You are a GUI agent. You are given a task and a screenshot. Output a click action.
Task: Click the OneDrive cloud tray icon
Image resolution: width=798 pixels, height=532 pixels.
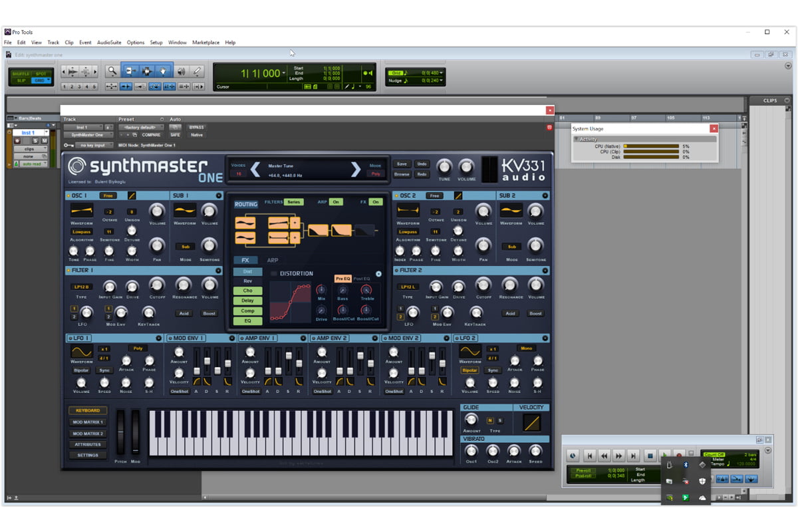(702, 497)
